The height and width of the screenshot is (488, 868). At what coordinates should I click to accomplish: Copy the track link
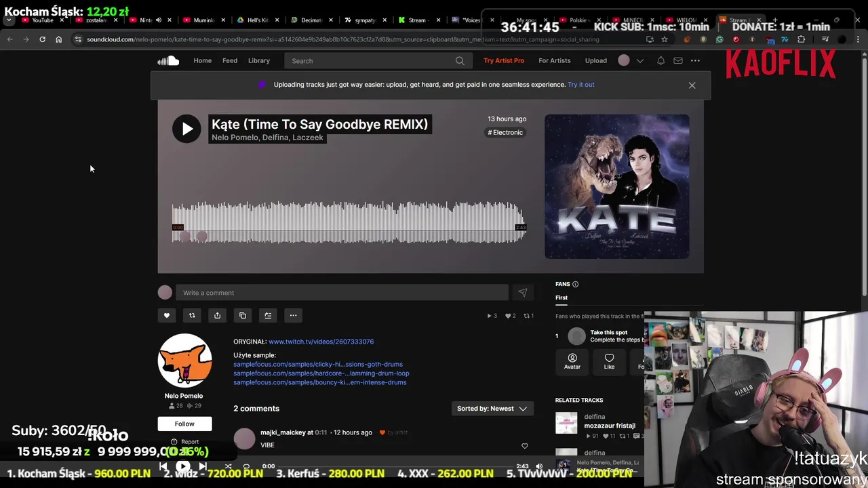243,315
